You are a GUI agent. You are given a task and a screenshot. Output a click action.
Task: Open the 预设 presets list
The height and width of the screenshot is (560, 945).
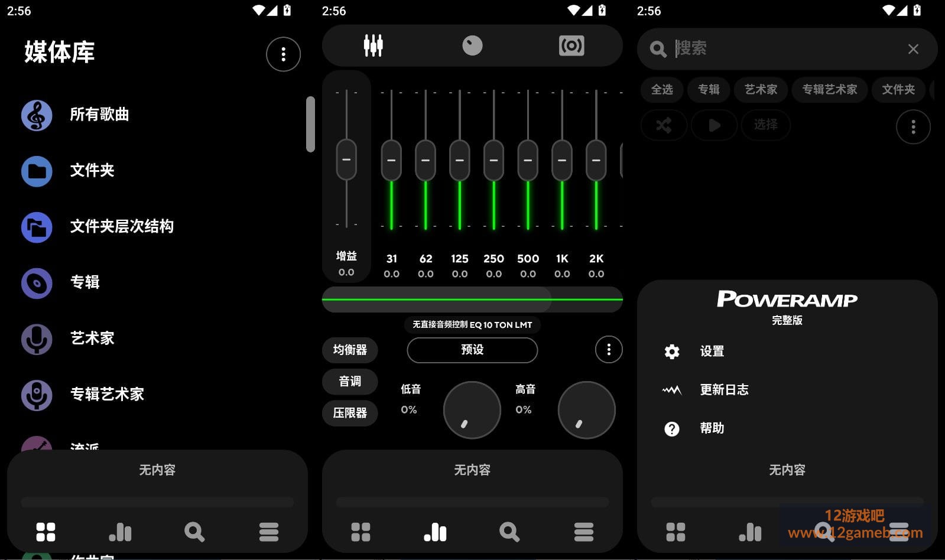[472, 350]
